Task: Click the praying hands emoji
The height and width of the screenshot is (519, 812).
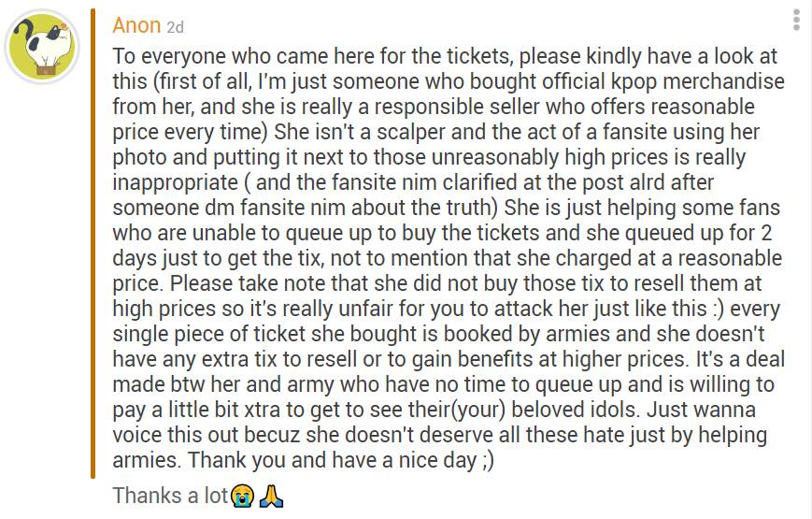Action: [x=271, y=495]
